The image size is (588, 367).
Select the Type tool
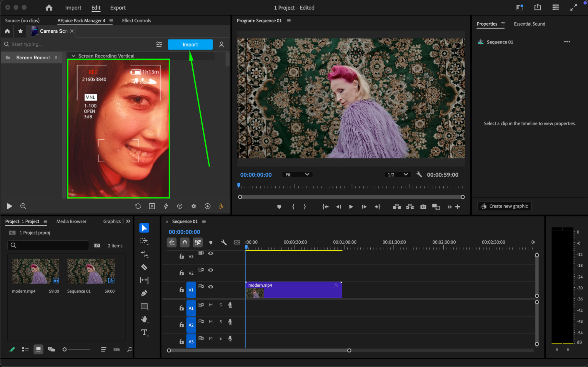coord(144,332)
